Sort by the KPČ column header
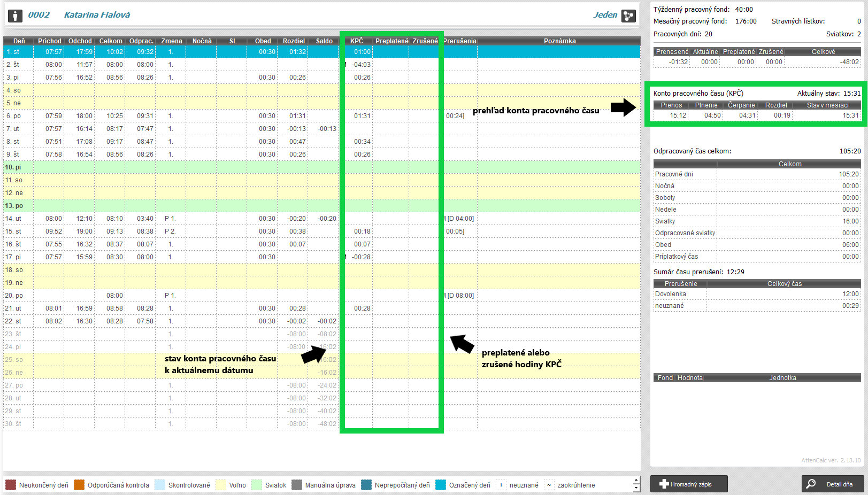The width and height of the screenshot is (868, 495). [356, 41]
